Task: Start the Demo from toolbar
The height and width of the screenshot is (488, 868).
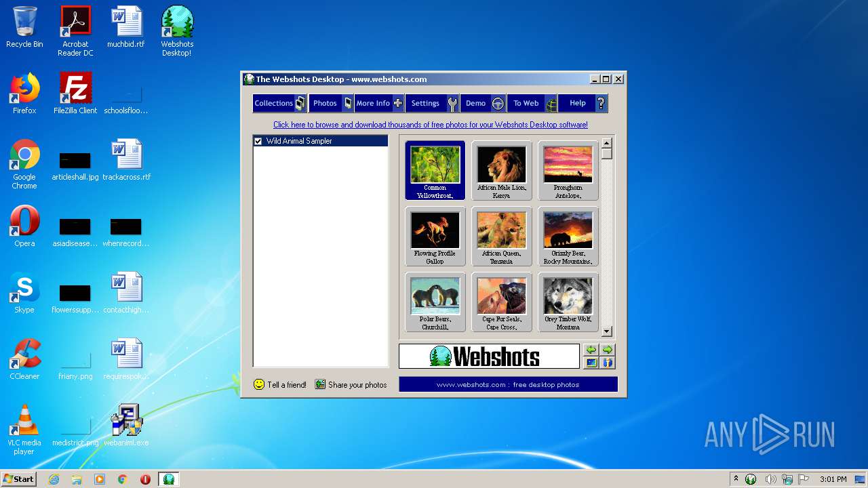Action: pos(484,103)
